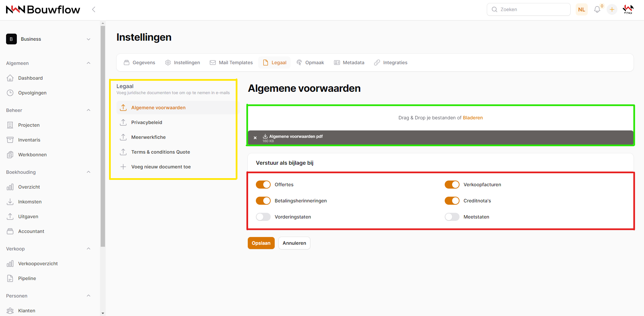Open Inventaris via its box icon
Screen dimensions: 644x316
click(x=10, y=140)
